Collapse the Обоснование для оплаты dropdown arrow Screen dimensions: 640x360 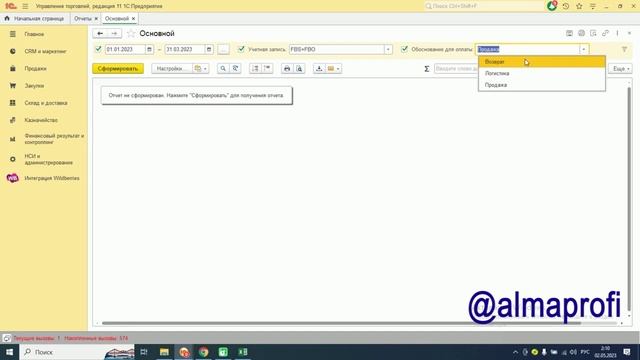(584, 49)
